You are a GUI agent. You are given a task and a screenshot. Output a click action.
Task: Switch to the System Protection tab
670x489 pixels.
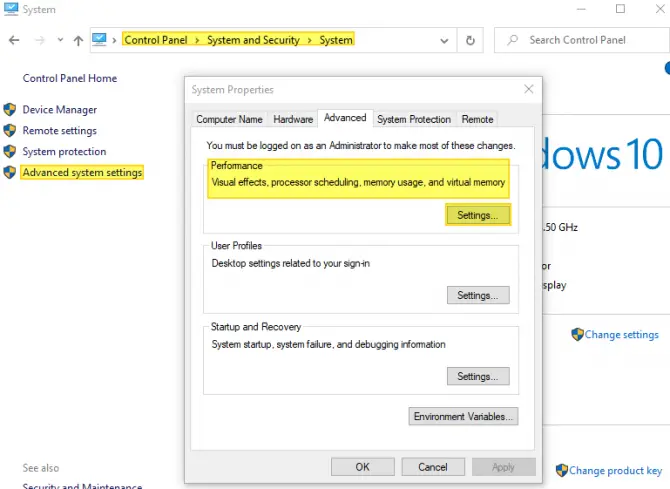point(414,119)
